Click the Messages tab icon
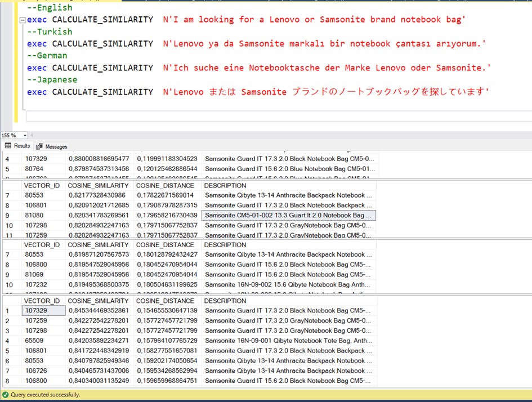The image size is (532, 402). (x=39, y=146)
